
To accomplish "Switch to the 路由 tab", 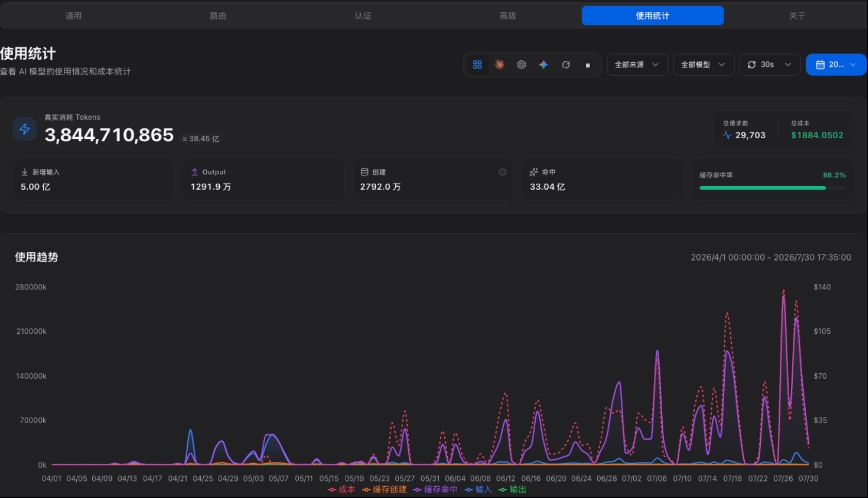I will tap(218, 15).
